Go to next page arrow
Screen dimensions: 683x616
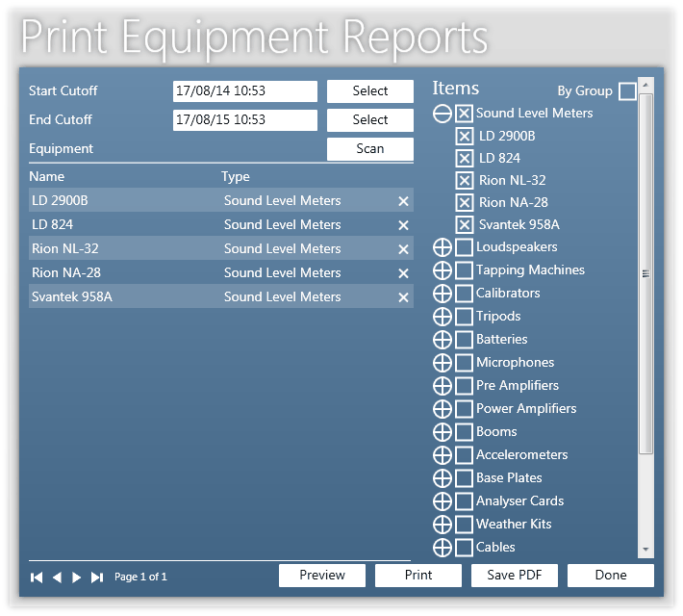point(77,577)
